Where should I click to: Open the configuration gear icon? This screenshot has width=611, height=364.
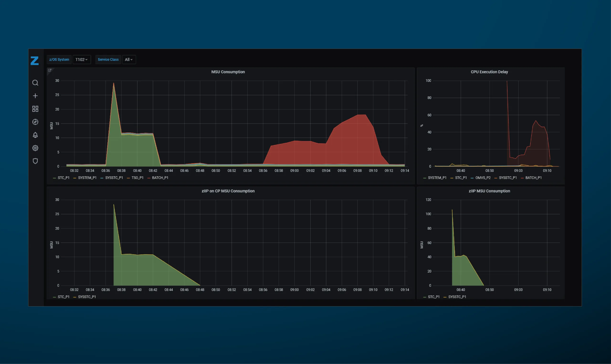click(x=35, y=148)
